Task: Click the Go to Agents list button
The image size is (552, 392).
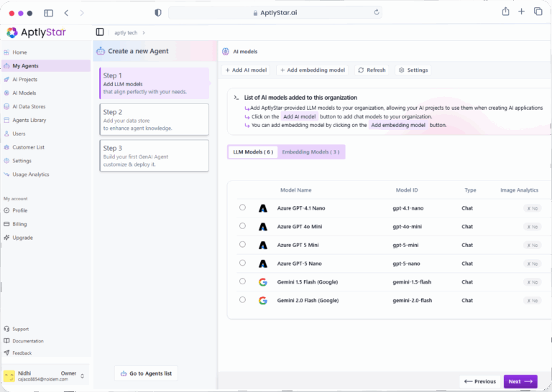Action: [146, 373]
